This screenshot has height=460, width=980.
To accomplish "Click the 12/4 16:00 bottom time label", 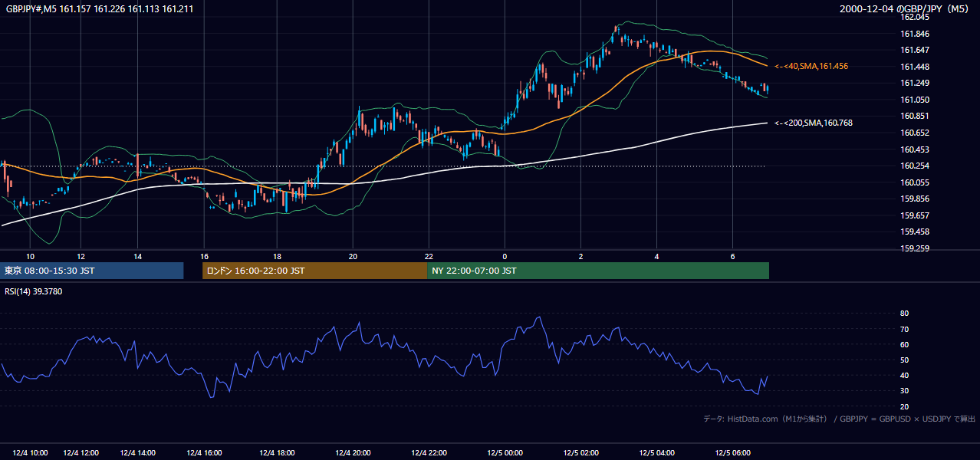I will 204,453.
